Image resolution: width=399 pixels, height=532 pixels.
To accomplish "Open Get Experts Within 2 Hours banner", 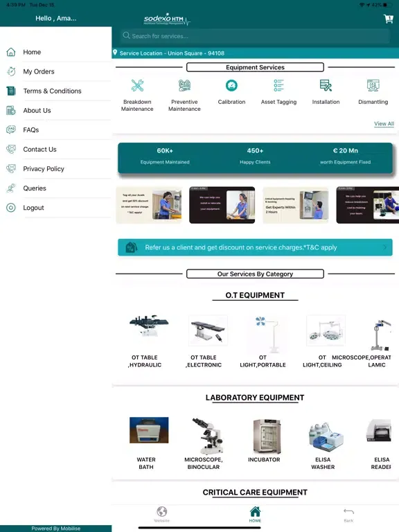I will [296, 205].
